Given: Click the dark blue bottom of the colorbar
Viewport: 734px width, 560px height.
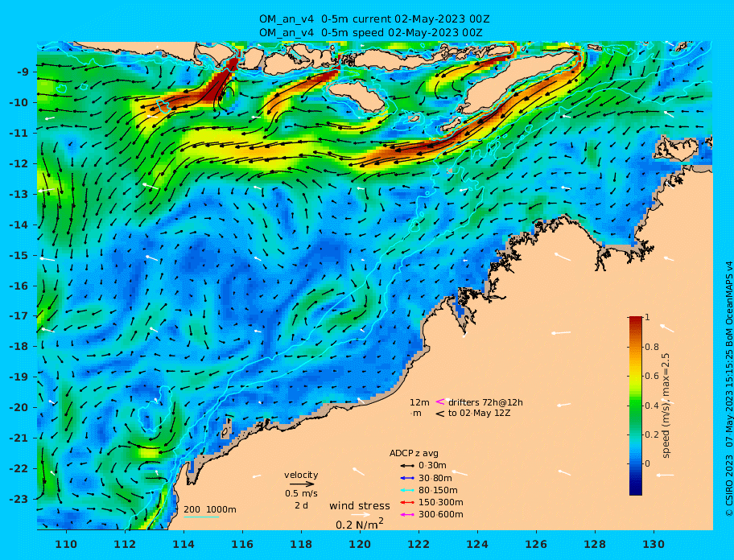Looking at the screenshot, I should coord(636,489).
